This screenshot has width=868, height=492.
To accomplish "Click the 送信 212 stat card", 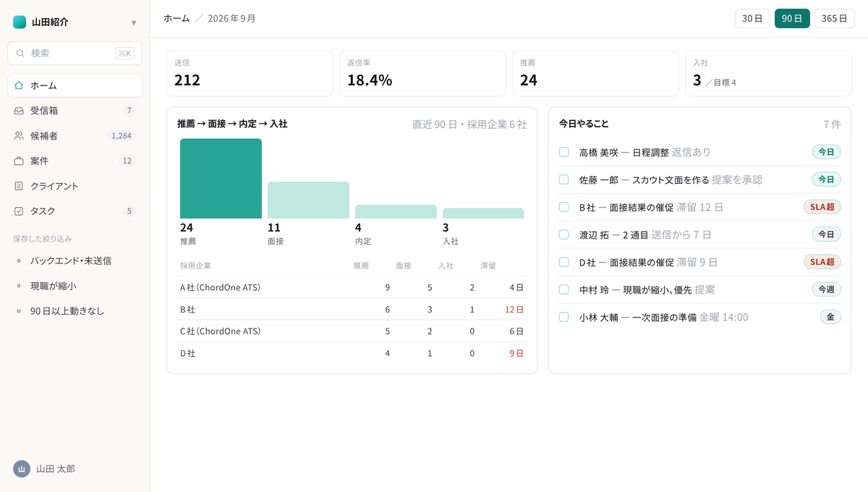I will click(x=250, y=74).
